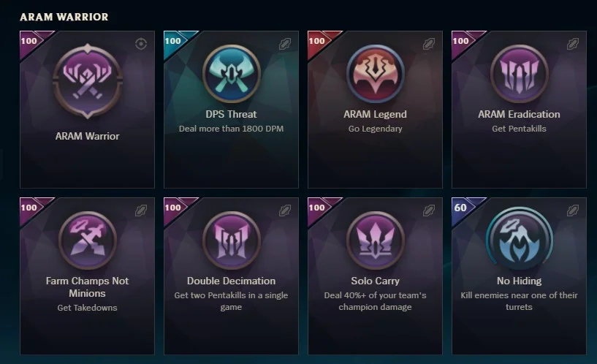Click the ARAM Warrior crossed-swords emblem
Image resolution: width=597 pixels, height=364 pixels.
click(x=88, y=81)
